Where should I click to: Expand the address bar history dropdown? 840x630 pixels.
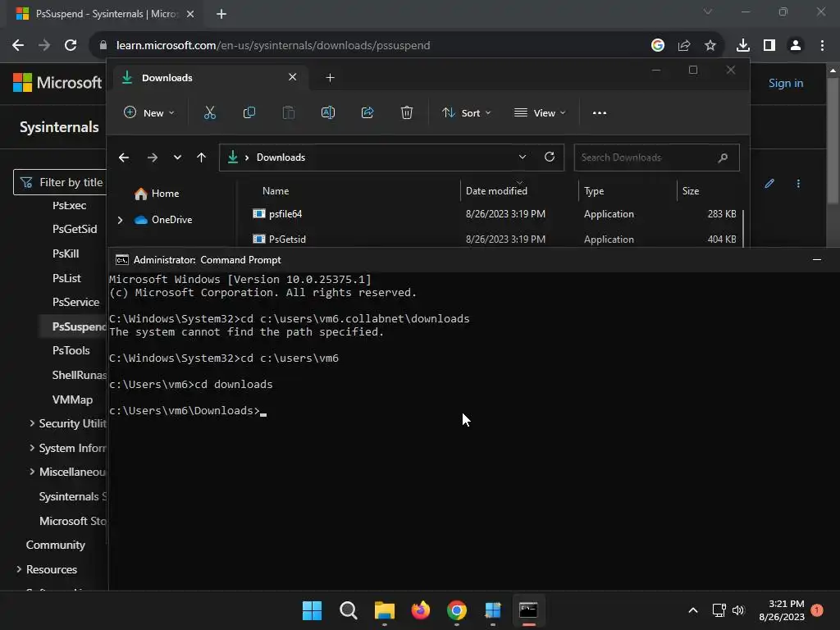[523, 157]
